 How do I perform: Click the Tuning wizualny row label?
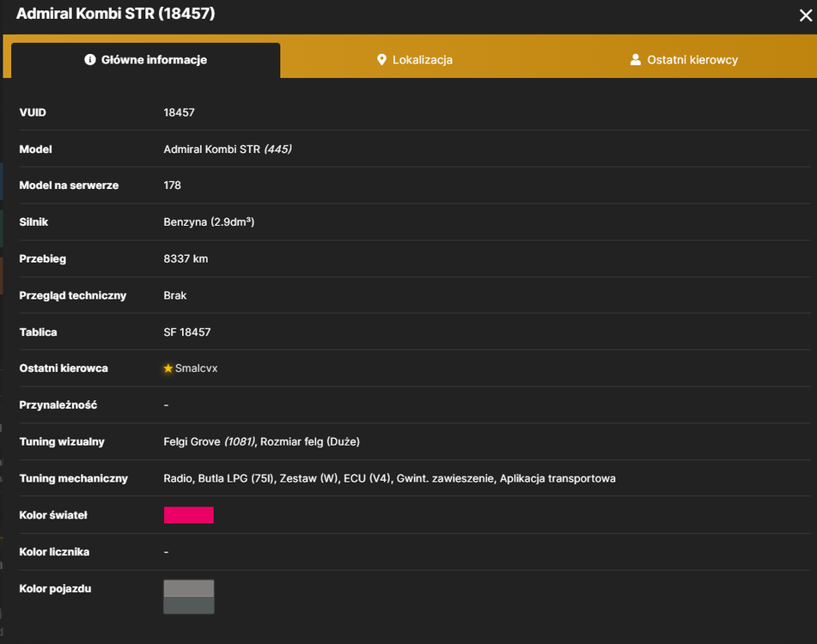pyautogui.click(x=62, y=442)
